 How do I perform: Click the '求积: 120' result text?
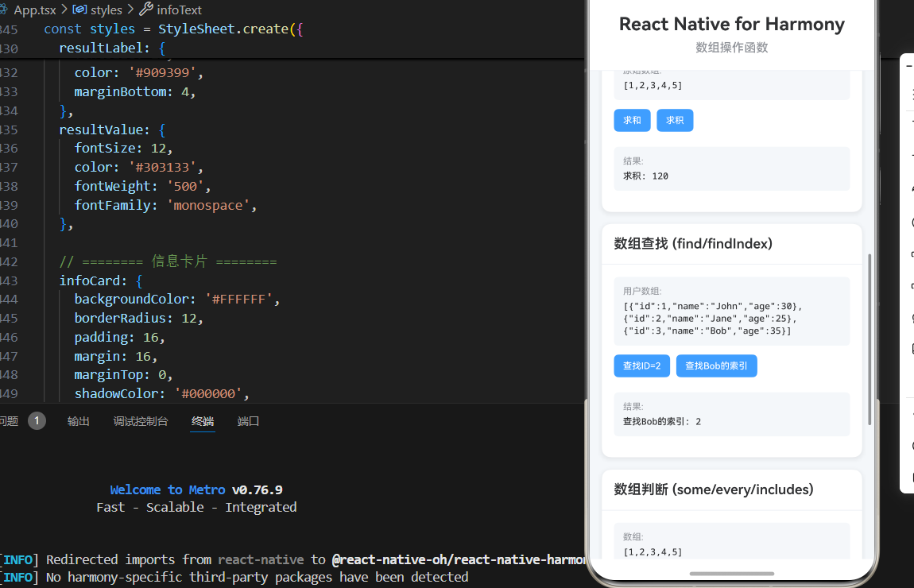[x=645, y=176]
